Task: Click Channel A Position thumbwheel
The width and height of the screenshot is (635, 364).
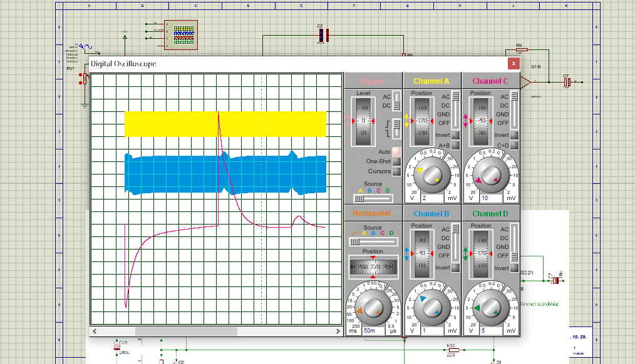Action: (422, 121)
